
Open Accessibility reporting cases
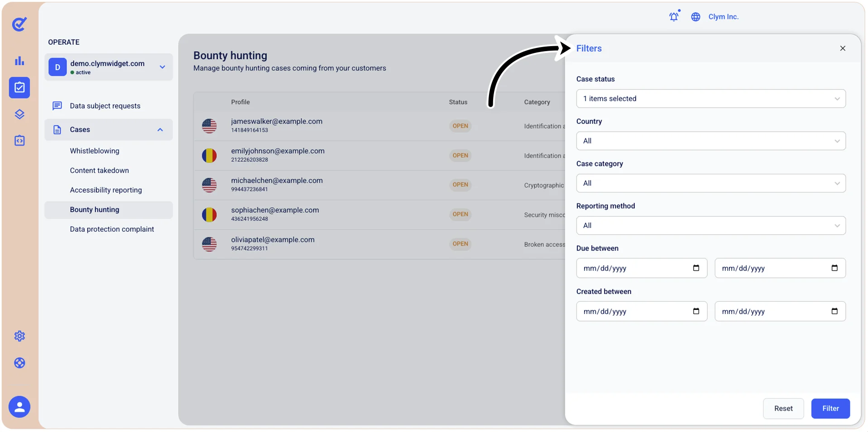(106, 190)
